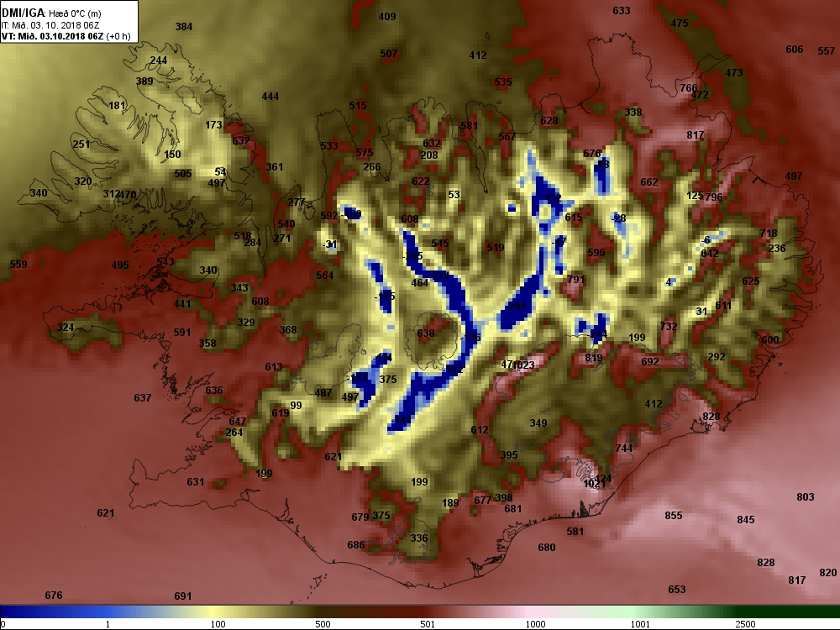Click the map value '361'
Image resolution: width=840 pixels, height=630 pixels.
point(275,166)
